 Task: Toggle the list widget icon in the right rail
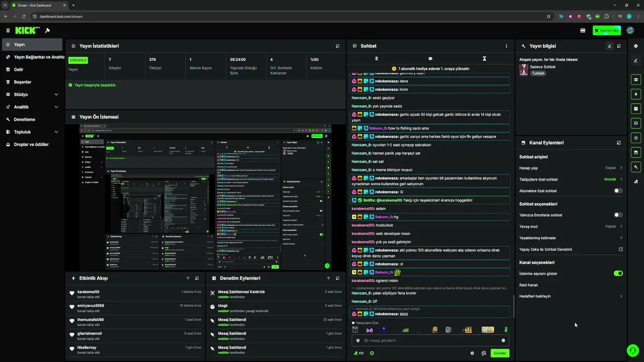pyautogui.click(x=636, y=109)
